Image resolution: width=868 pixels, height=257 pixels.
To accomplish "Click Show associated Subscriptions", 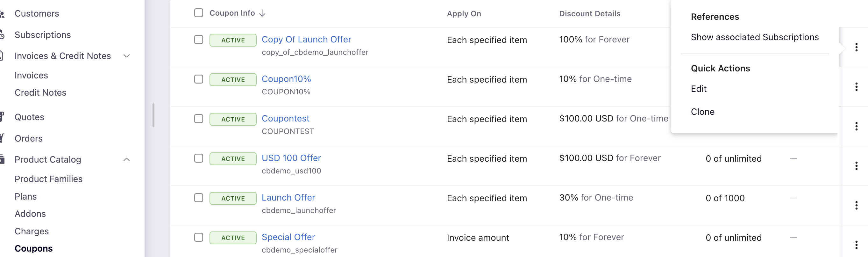I will point(754,37).
